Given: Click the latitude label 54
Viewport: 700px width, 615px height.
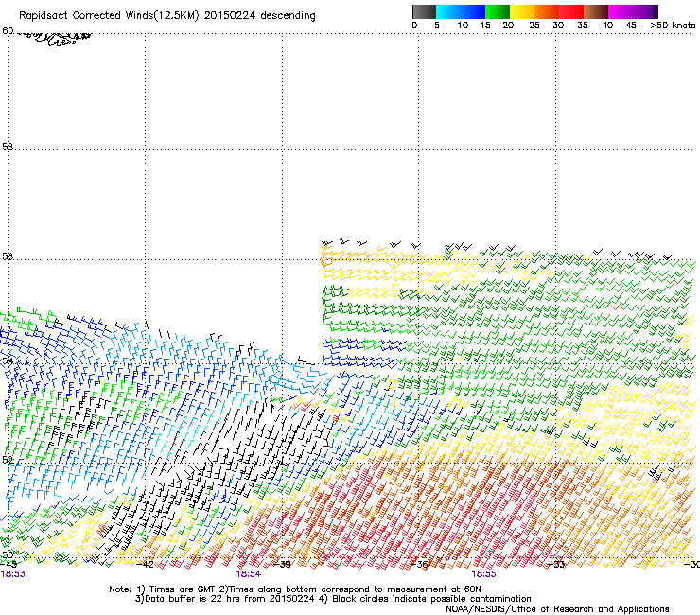Looking at the screenshot, I should tap(8, 360).
